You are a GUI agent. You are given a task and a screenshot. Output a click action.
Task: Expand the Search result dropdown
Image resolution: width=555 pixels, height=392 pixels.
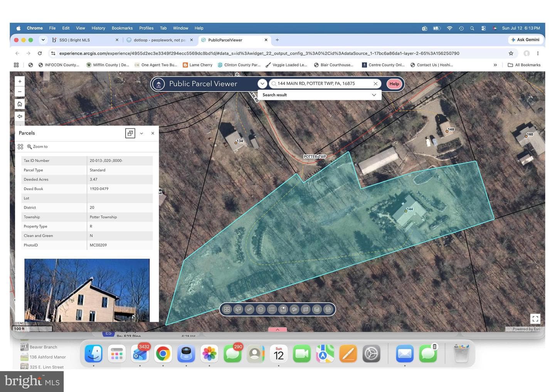(374, 95)
